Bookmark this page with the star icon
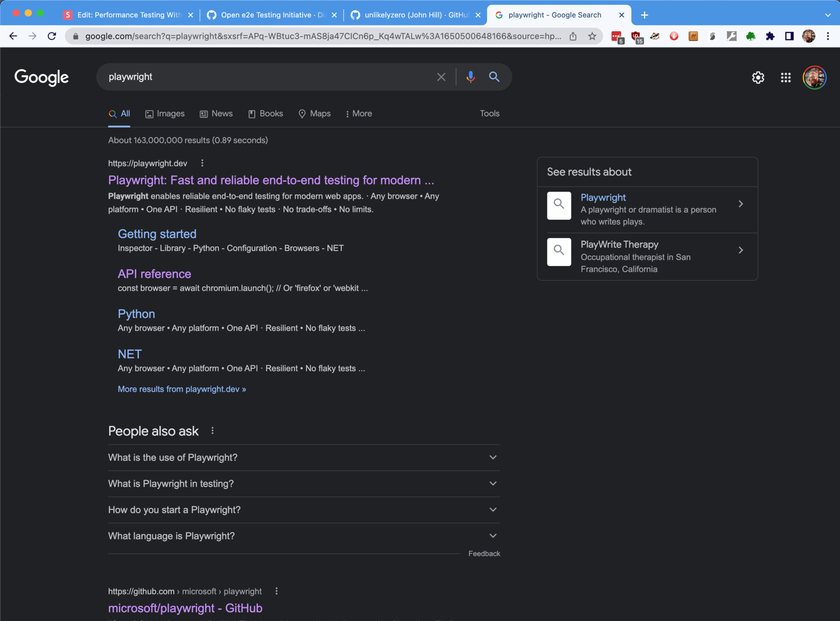 pos(592,36)
